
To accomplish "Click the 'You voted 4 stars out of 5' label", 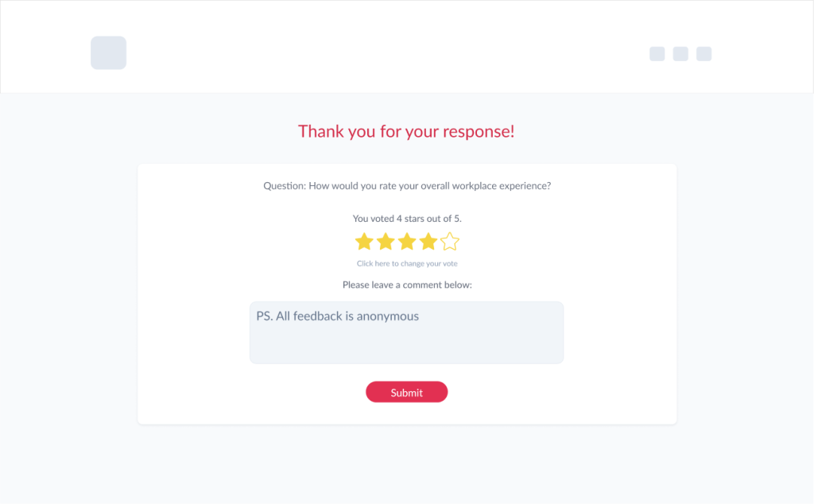I will tap(406, 218).
